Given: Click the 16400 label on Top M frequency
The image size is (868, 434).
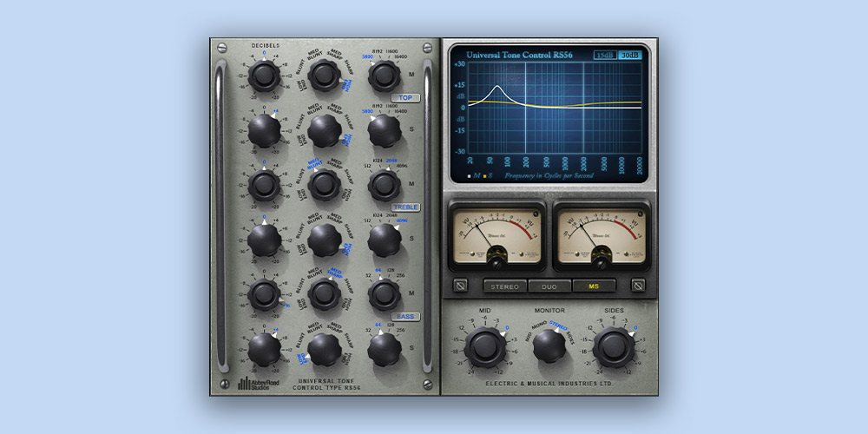Looking at the screenshot, I should coord(399,56).
